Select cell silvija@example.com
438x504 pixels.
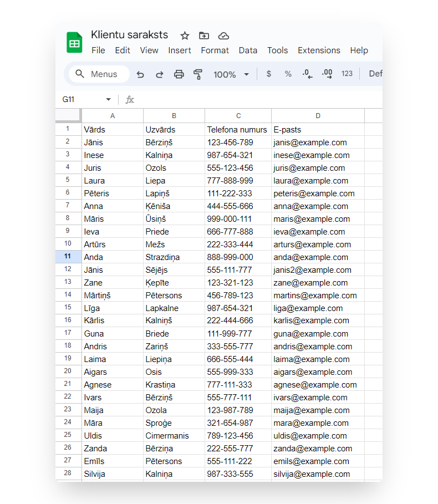(x=318, y=474)
